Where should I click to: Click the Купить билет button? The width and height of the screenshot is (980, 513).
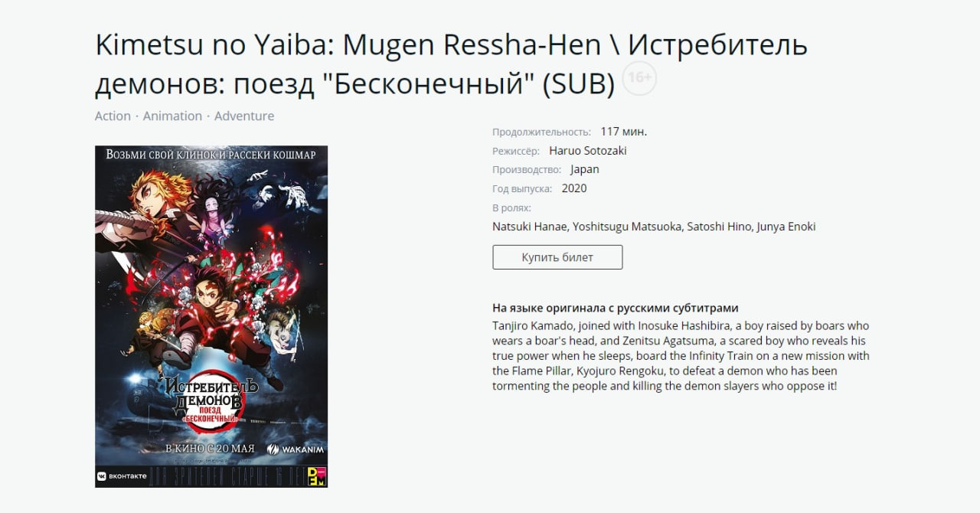click(557, 257)
